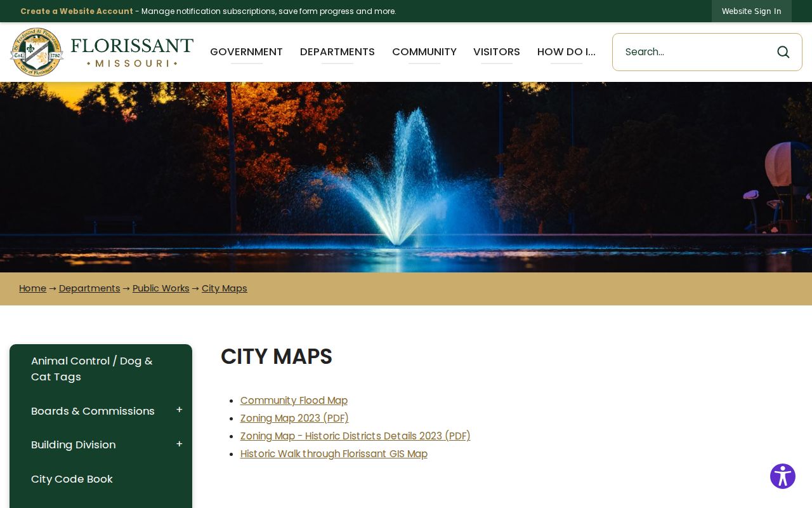Open Historic Walk through Florissant GIS Map
812x508 pixels.
coord(334,454)
